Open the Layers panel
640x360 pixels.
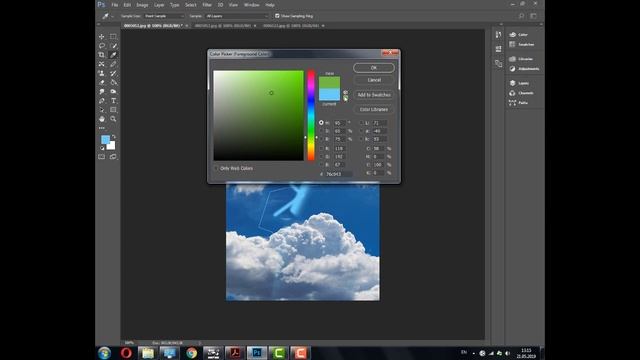tap(519, 83)
